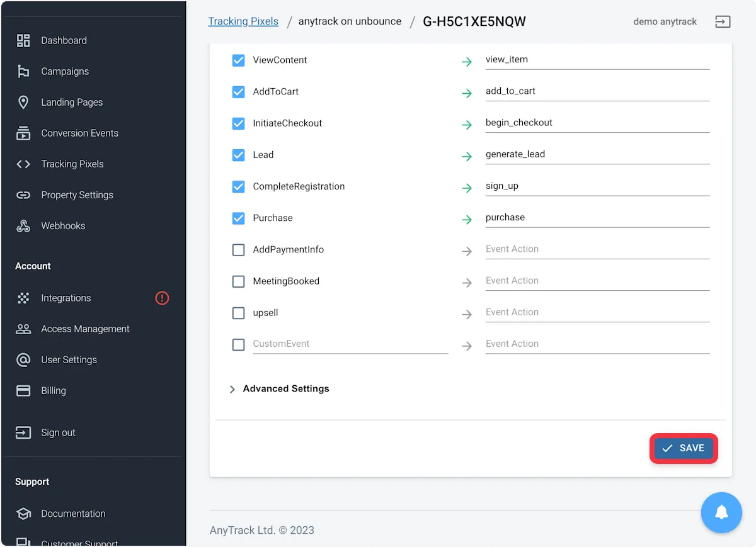Click the green arrow in Purchase row

(x=467, y=220)
